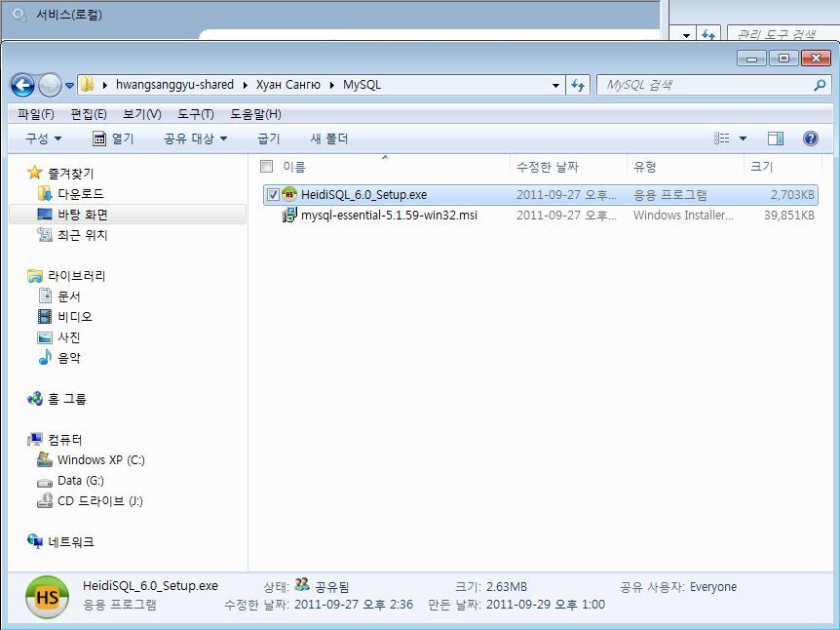Select the Хуан Сангю path segment
This screenshot has height=630, width=840.
click(x=287, y=85)
